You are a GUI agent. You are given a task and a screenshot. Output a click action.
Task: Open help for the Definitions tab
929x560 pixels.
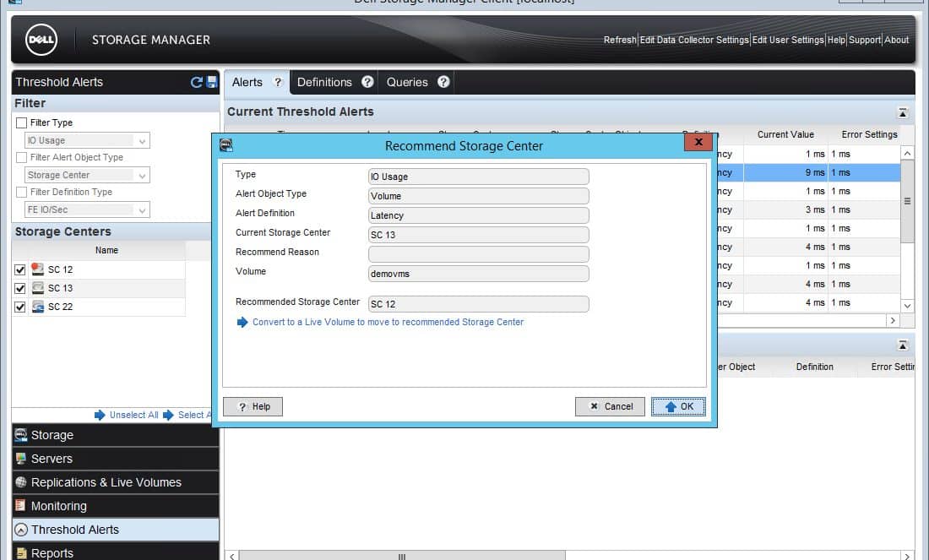367,82
